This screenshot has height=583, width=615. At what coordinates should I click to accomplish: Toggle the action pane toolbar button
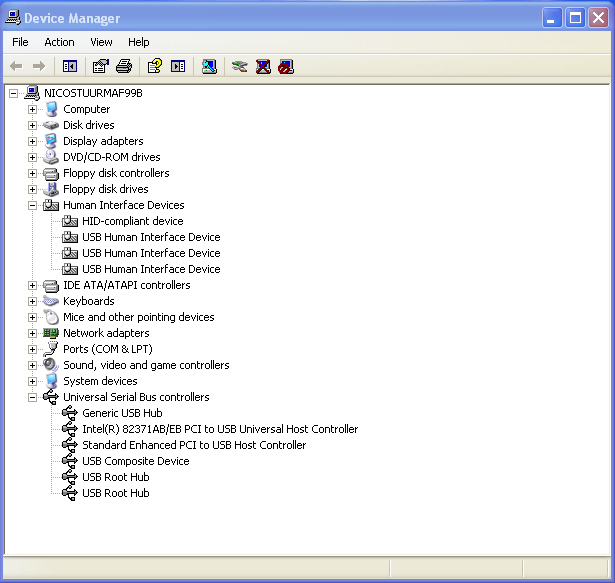pyautogui.click(x=178, y=66)
